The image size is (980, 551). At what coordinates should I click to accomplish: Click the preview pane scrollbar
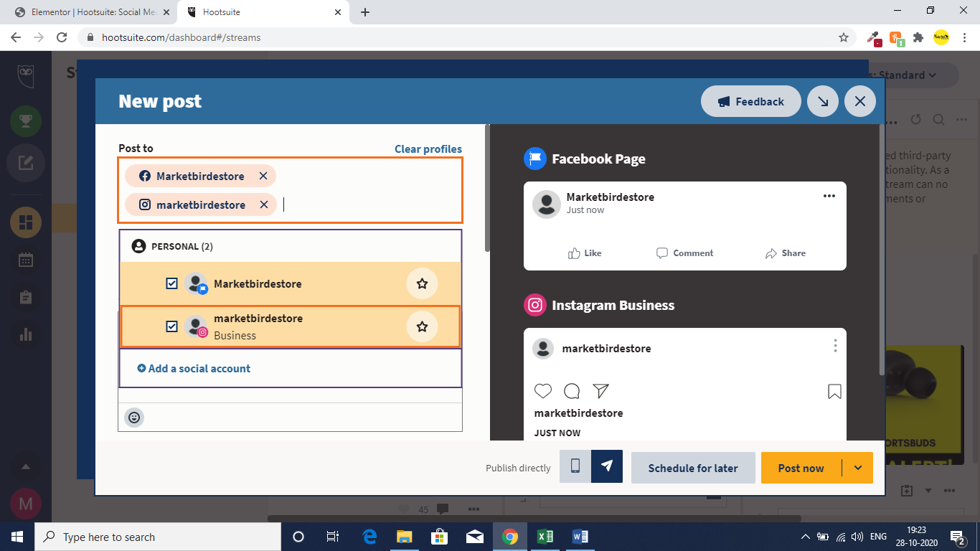pyautogui.click(x=882, y=251)
